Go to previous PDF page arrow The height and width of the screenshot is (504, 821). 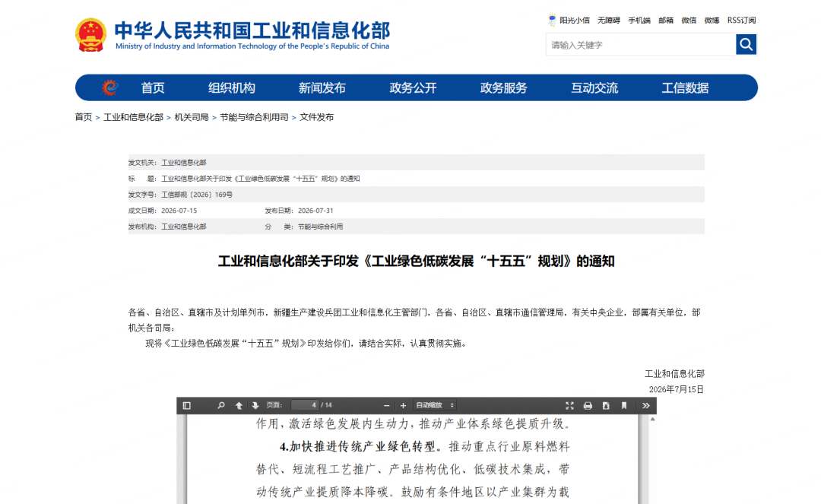[x=239, y=406]
